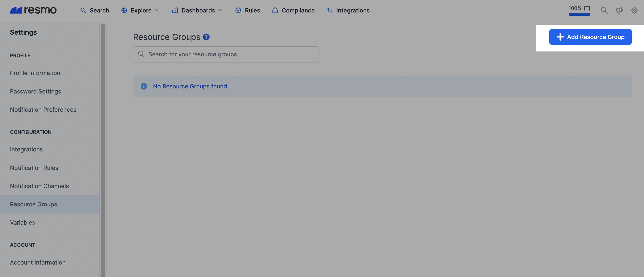Open Notification Channels settings
Viewport: 644px width, 277px height.
[x=39, y=186]
